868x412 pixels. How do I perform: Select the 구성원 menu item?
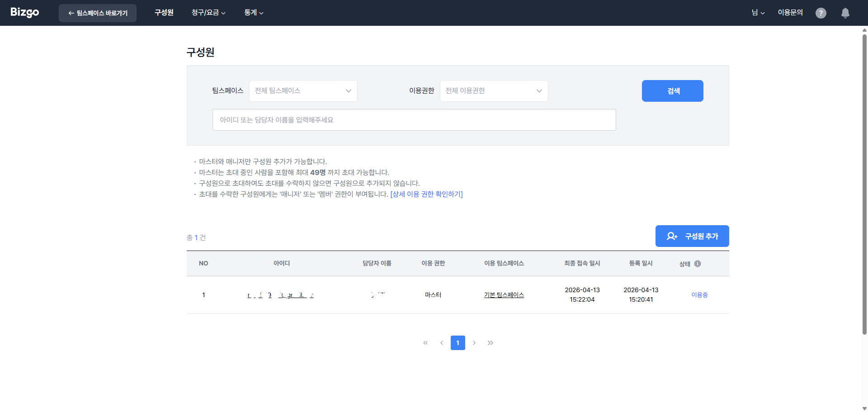point(164,13)
